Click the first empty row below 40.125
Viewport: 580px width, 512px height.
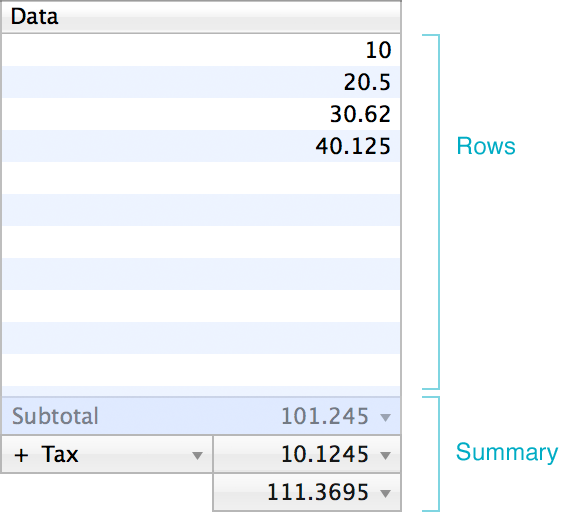pyautogui.click(x=201, y=178)
